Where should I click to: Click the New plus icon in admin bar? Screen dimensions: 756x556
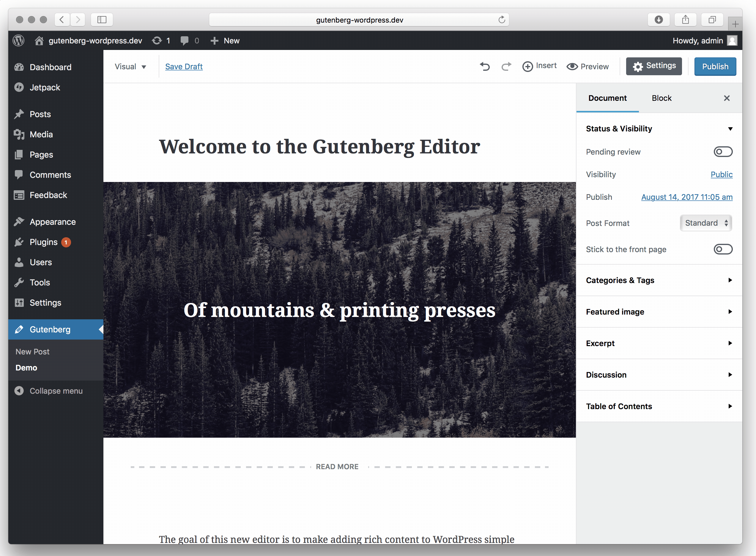click(x=214, y=41)
